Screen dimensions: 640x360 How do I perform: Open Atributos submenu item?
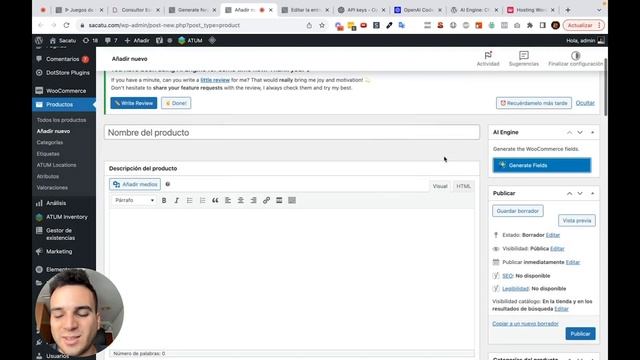pos(48,176)
